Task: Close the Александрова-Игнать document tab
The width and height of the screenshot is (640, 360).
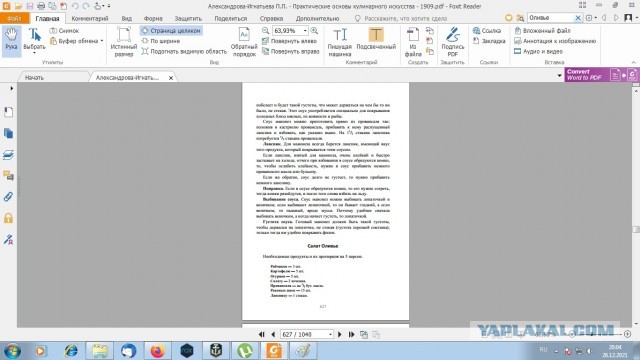Action: 171,78
